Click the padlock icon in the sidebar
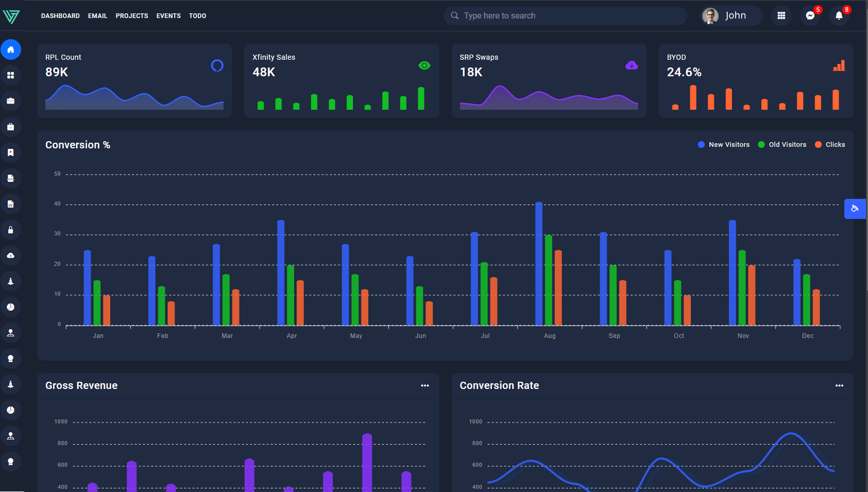This screenshot has width=868, height=492. tap(11, 230)
